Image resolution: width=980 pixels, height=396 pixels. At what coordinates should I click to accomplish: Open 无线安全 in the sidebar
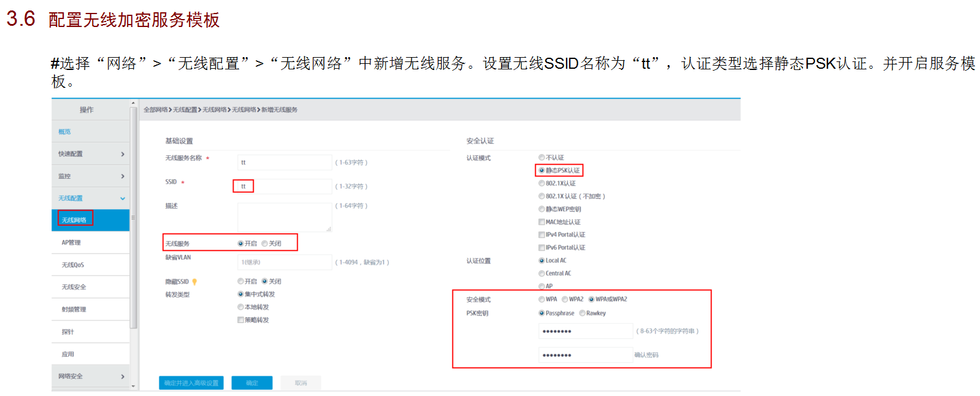click(91, 287)
